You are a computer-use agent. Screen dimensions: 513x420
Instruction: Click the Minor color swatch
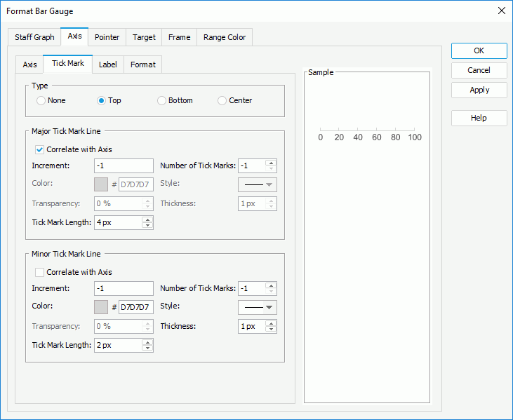(x=101, y=307)
